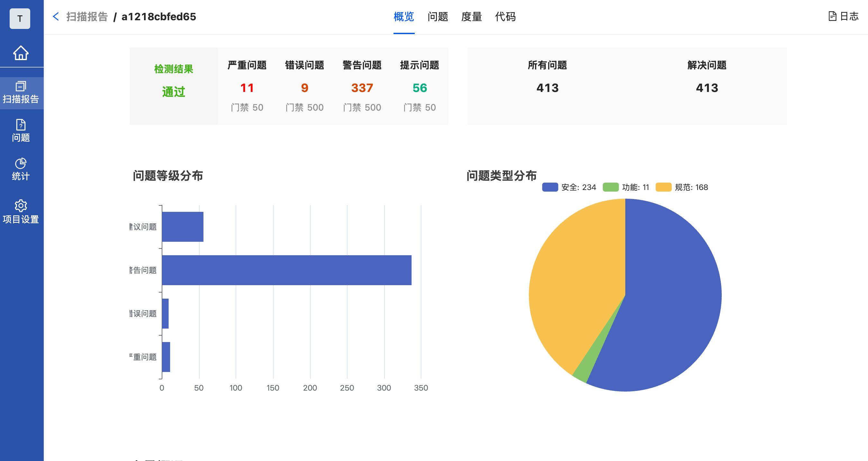Click the 警告问题 count 337
Viewport: 868px width, 461px height.
(362, 88)
